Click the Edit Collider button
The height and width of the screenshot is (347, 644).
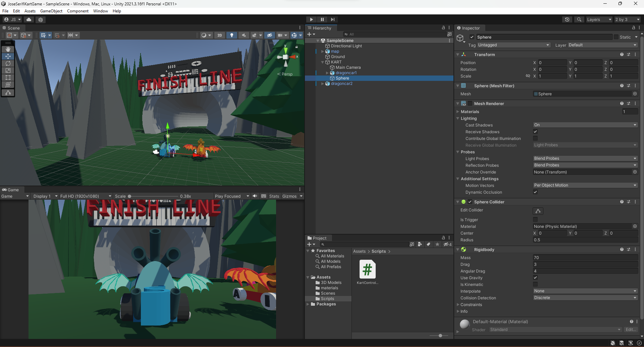[x=538, y=211]
